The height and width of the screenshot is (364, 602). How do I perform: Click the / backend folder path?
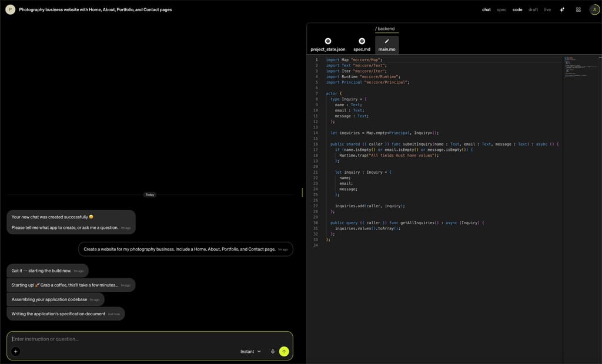click(x=385, y=29)
